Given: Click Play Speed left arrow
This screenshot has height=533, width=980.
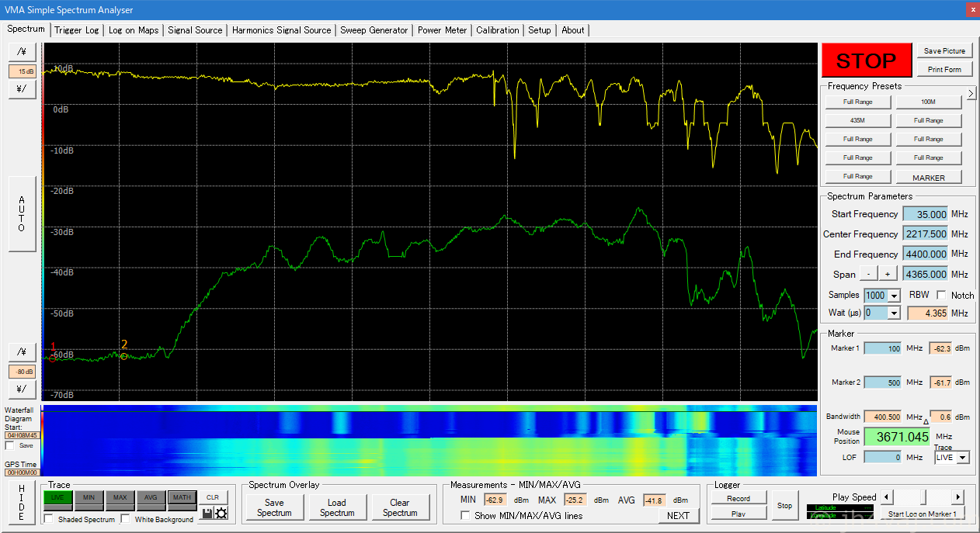Looking at the screenshot, I should [888, 497].
